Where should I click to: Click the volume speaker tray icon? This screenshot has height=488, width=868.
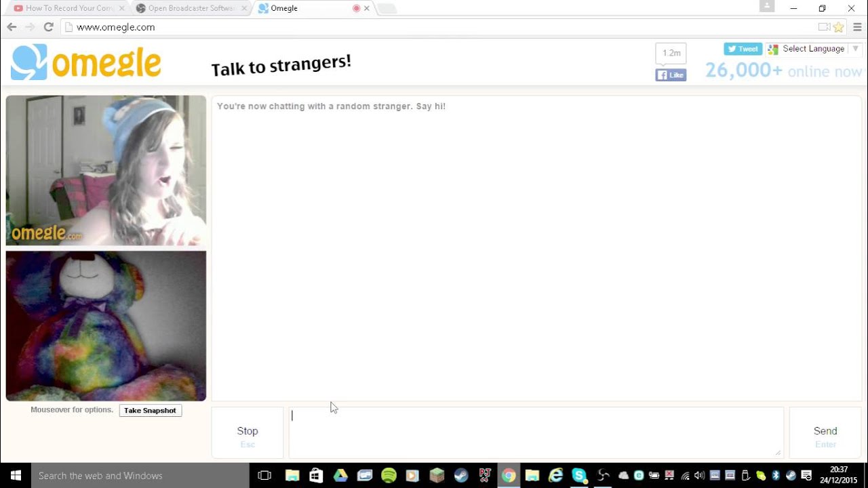click(699, 475)
